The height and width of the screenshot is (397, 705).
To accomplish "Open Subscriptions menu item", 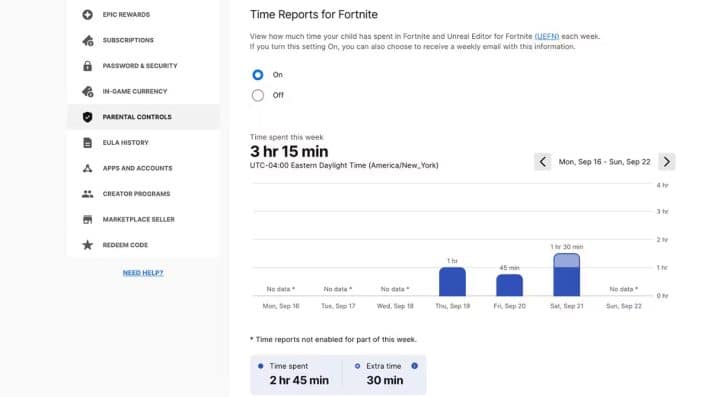I will click(x=143, y=40).
